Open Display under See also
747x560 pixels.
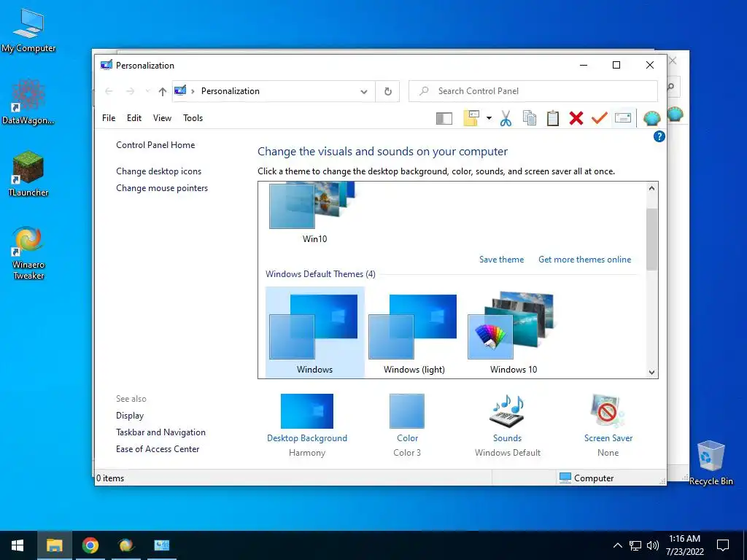pyautogui.click(x=130, y=415)
